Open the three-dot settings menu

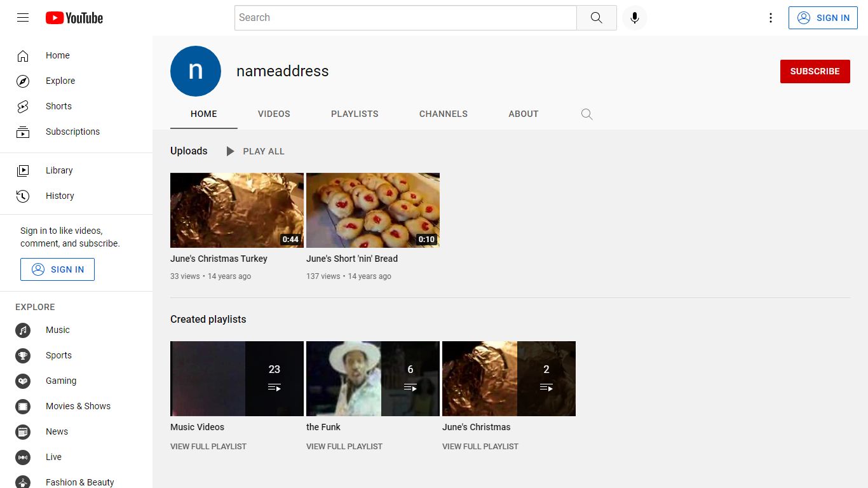pos(771,18)
